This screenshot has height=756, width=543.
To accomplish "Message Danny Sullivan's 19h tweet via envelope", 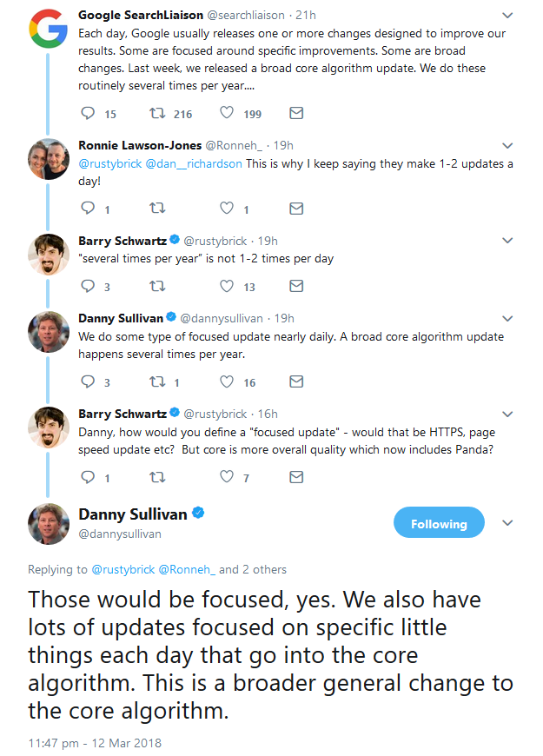I will 296,381.
